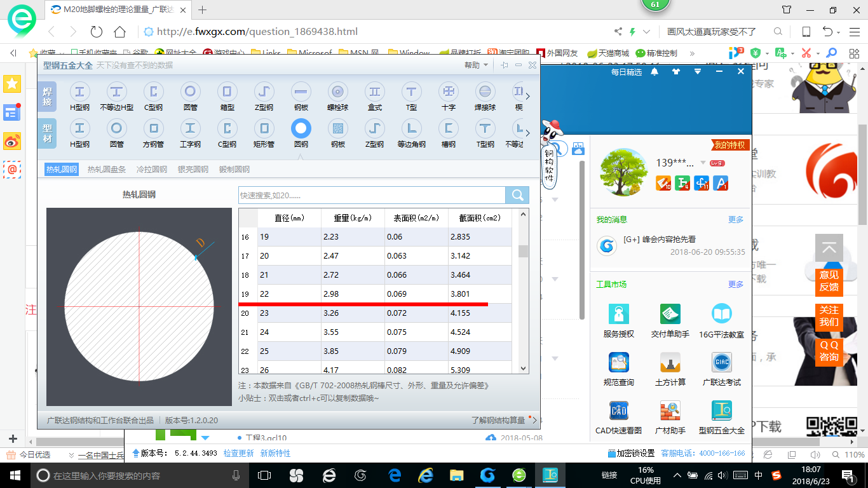The width and height of the screenshot is (868, 488).
Task: Open CAD快速看图 tool
Action: 619,417
